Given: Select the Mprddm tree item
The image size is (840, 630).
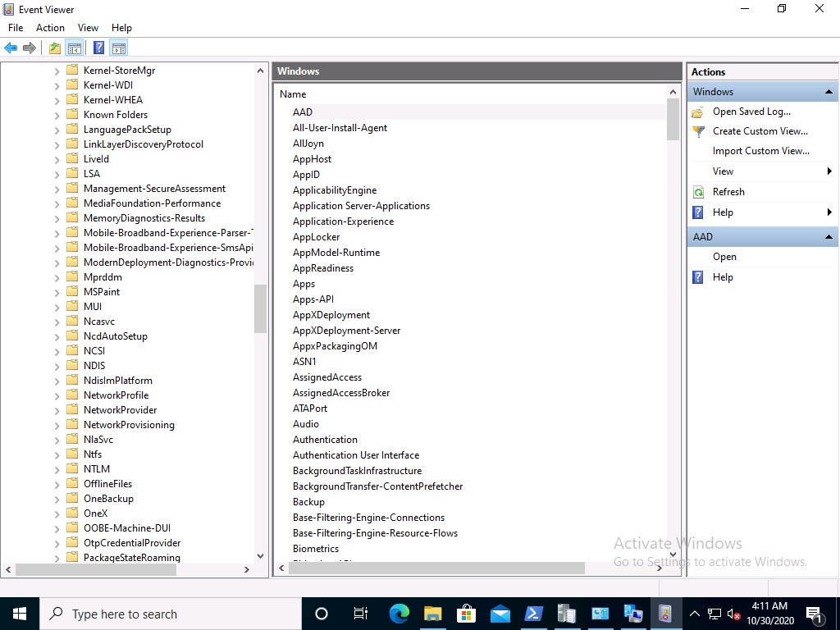Looking at the screenshot, I should [x=103, y=277].
